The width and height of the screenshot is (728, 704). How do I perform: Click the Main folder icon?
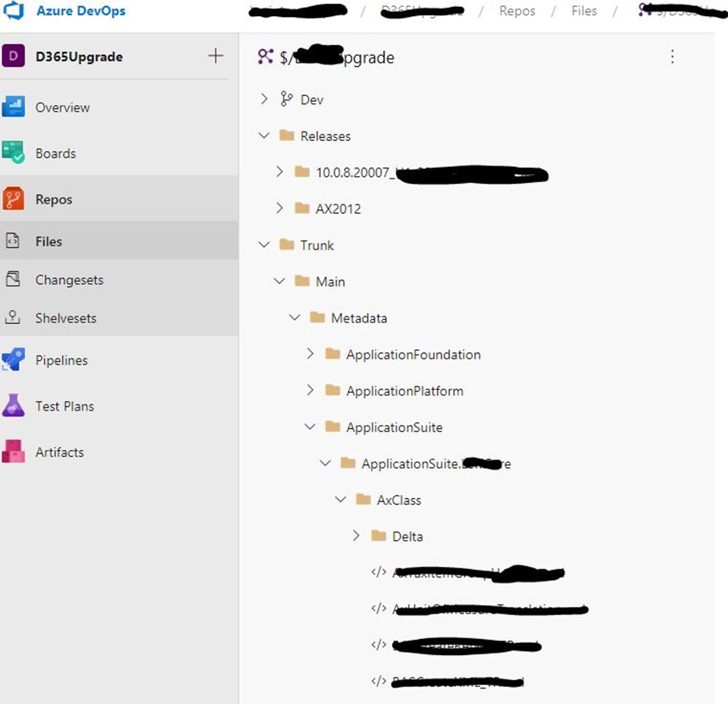click(302, 280)
